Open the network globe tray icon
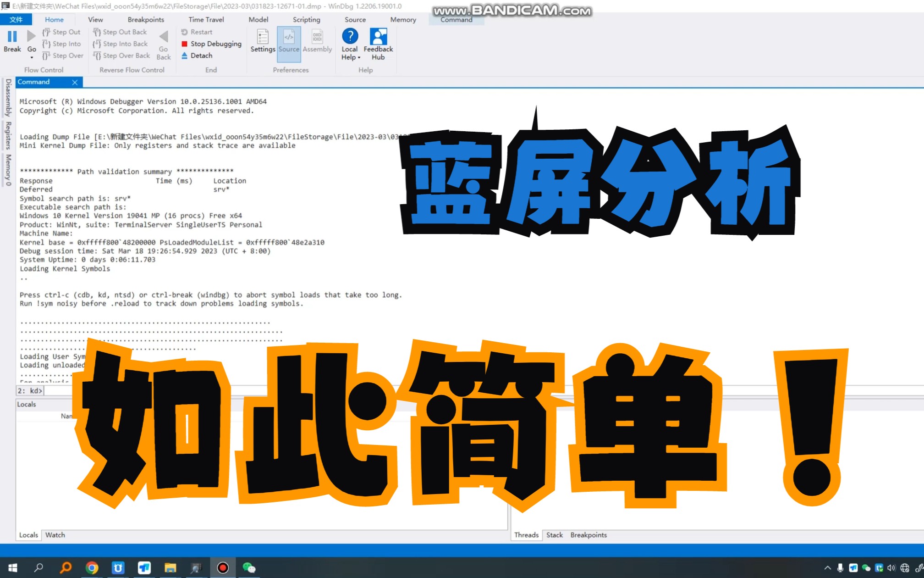 coord(905,568)
